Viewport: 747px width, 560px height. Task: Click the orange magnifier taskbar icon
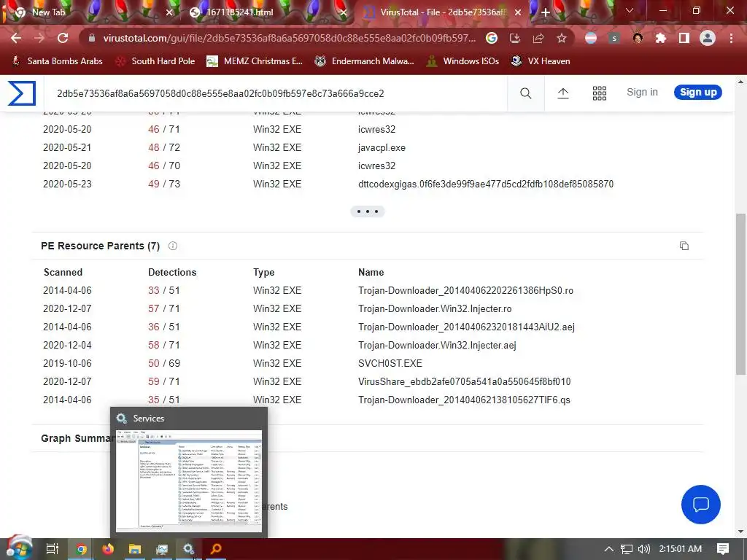[x=216, y=549]
